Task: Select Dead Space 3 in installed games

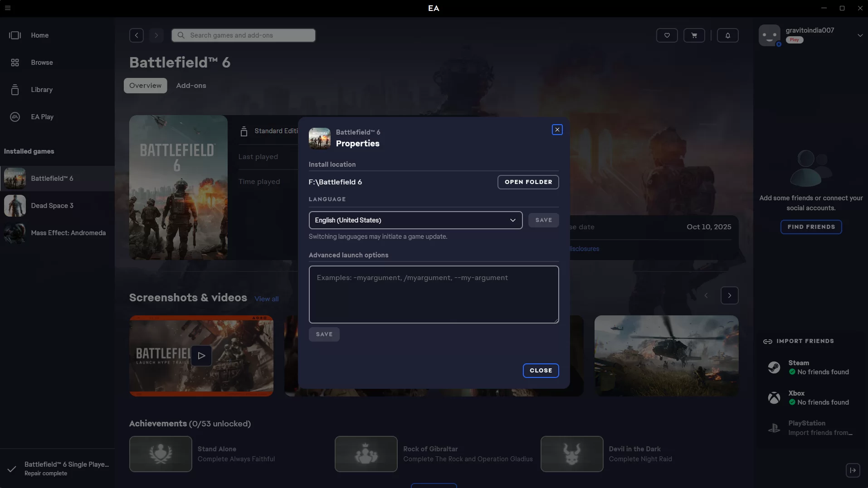Action: pos(52,206)
